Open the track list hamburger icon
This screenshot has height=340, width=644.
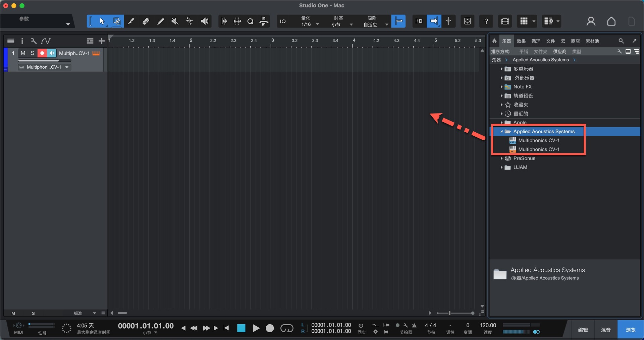(11, 41)
